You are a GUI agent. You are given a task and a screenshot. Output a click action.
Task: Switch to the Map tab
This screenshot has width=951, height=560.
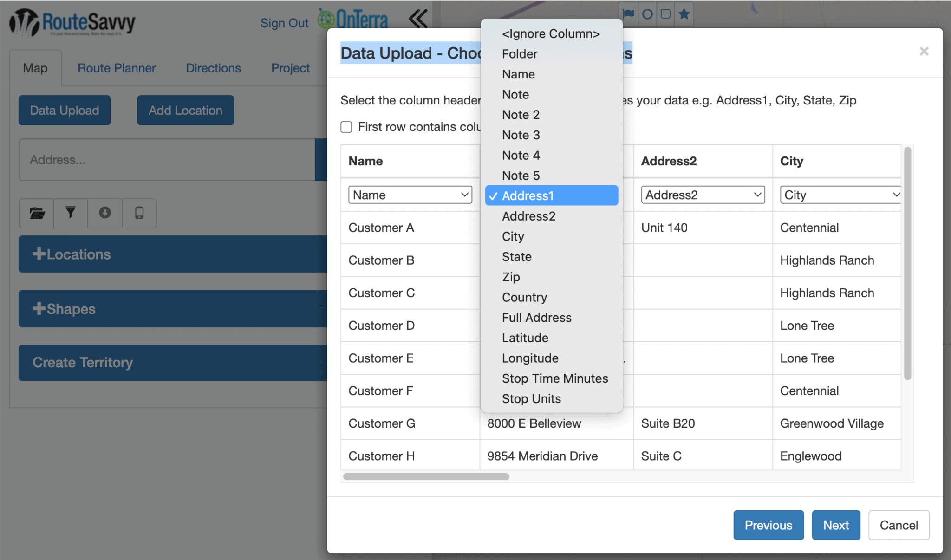(35, 68)
